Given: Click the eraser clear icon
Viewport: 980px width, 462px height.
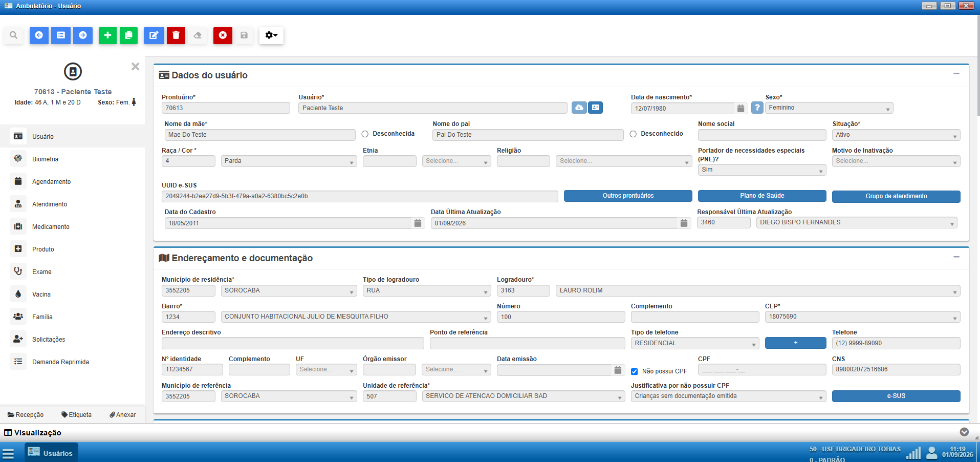Looking at the screenshot, I should (198, 35).
